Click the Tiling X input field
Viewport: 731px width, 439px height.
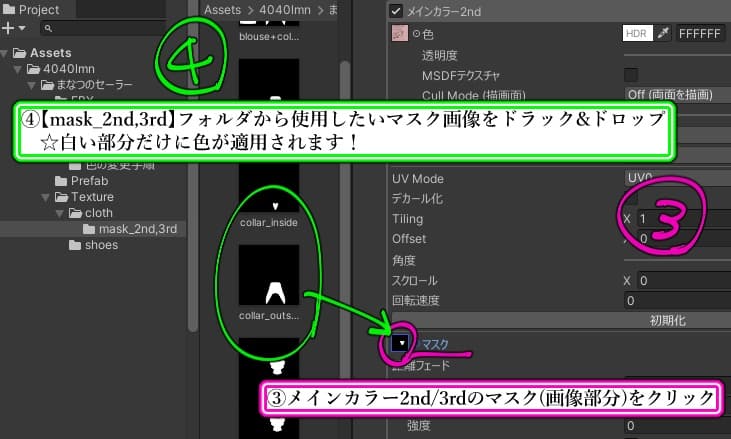coord(684,219)
